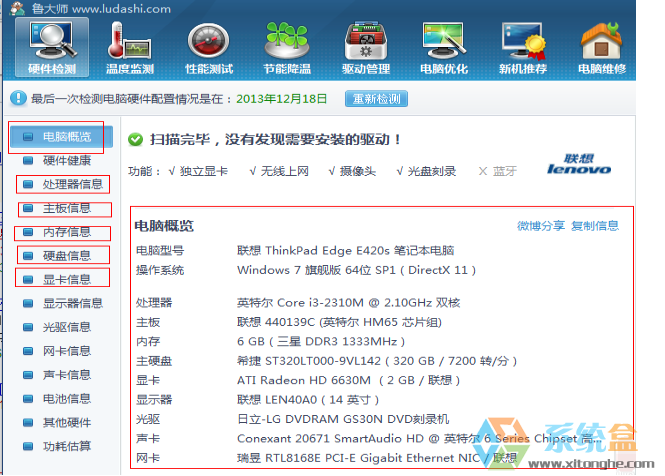665x476 pixels.
Task: Click the 复制信息 copy info link
Action: (595, 226)
